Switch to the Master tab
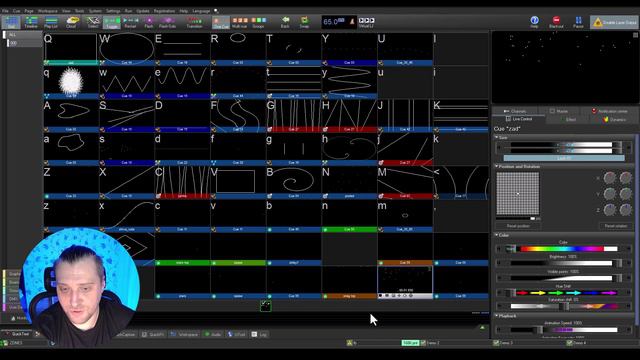Screen dimensions: 640x360 coord(559,111)
